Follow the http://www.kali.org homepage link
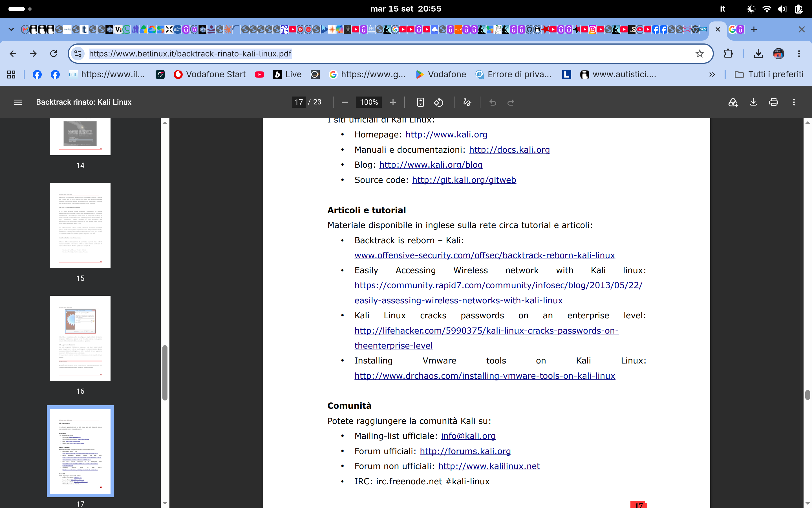The width and height of the screenshot is (812, 508). (x=446, y=135)
